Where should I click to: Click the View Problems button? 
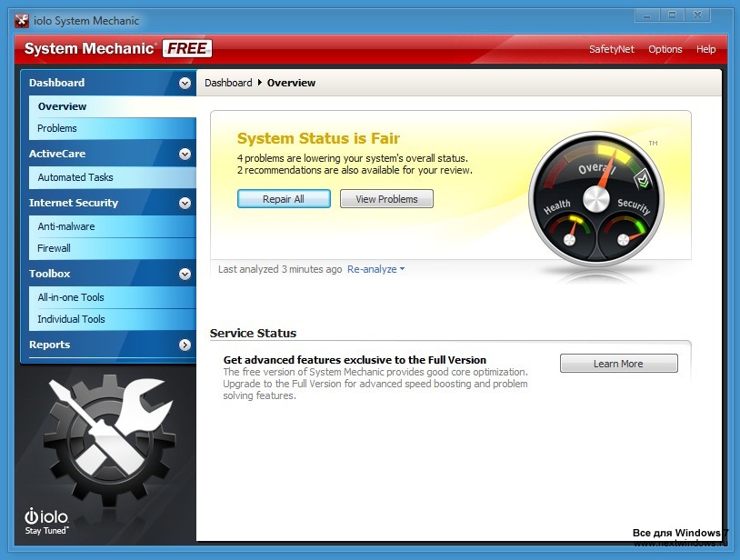pos(386,199)
